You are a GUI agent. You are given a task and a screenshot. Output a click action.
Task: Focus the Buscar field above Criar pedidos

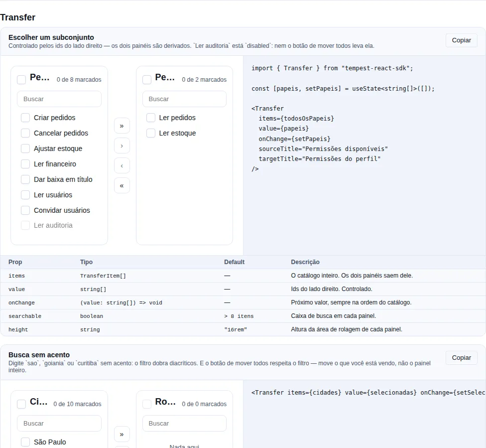59,99
